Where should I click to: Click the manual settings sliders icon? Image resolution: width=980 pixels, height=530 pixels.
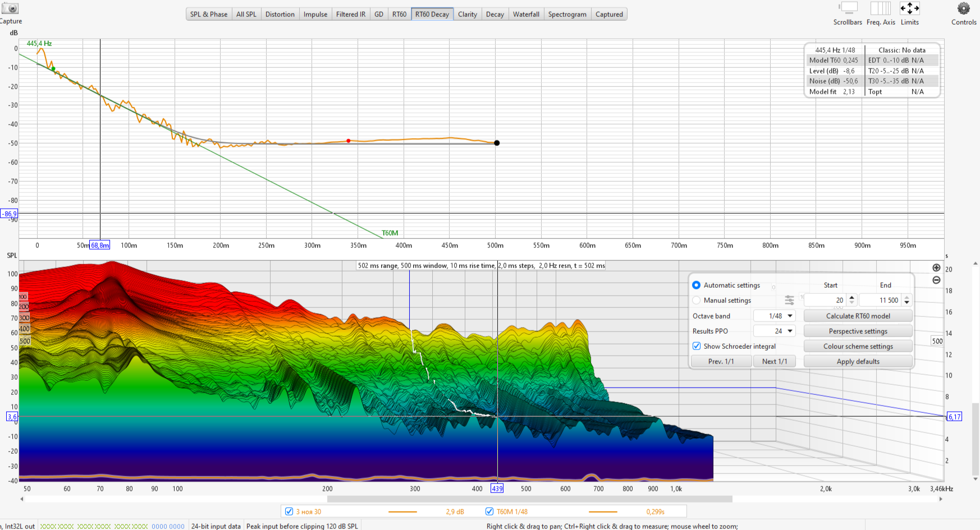789,301
